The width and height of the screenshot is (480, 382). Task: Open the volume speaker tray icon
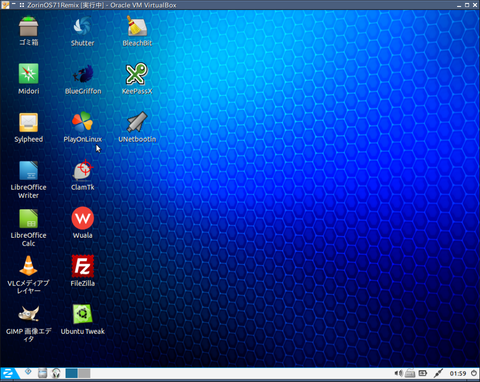pyautogui.click(x=398, y=373)
